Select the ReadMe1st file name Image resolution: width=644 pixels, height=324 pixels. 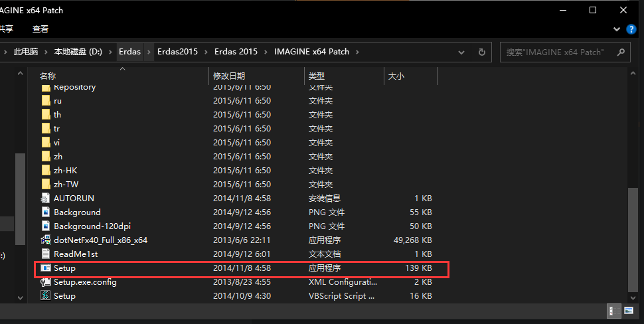(x=76, y=254)
